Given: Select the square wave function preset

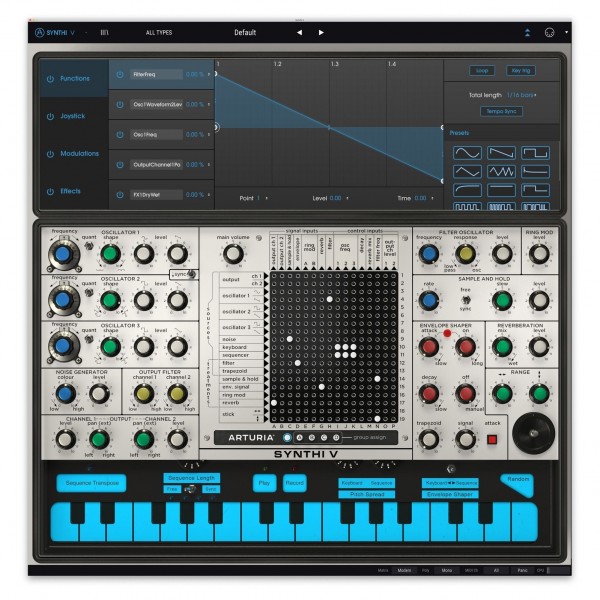Looking at the screenshot, I should (x=535, y=153).
